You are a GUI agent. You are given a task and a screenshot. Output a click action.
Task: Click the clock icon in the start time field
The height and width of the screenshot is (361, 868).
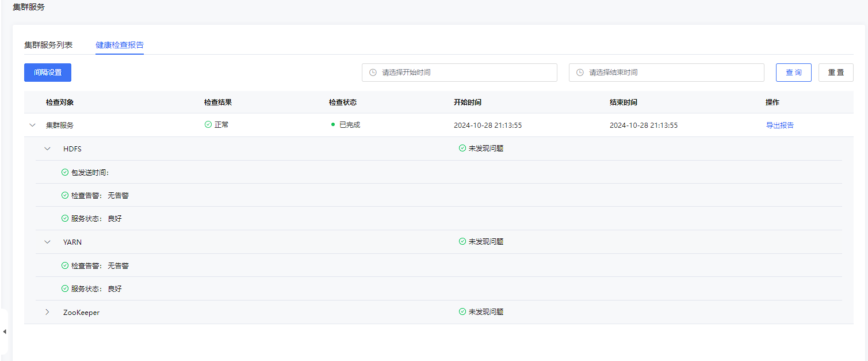pyautogui.click(x=373, y=73)
